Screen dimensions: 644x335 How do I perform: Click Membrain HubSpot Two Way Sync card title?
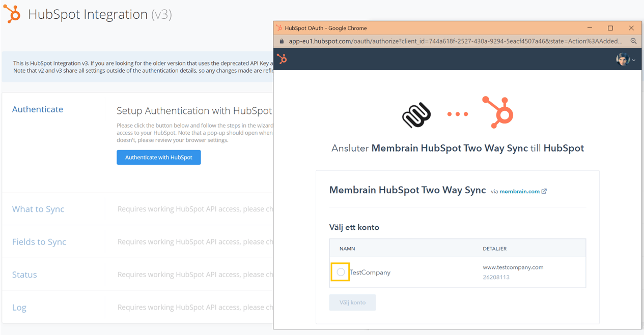point(408,190)
